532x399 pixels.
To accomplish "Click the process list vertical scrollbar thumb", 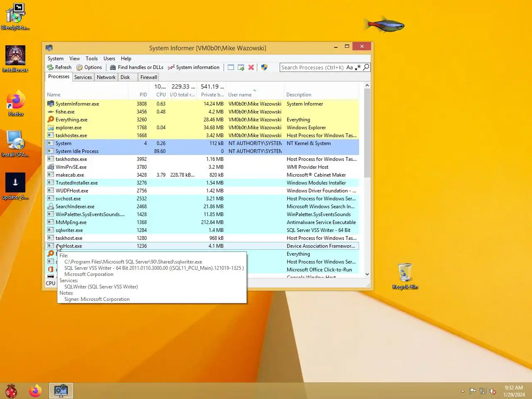I will pos(367,133).
